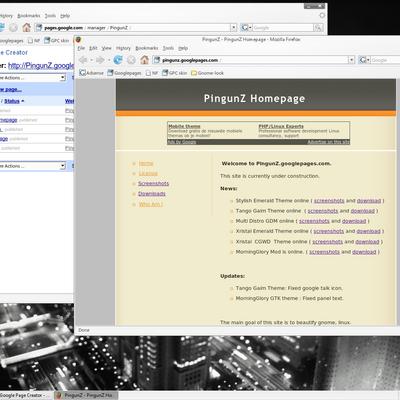The height and width of the screenshot is (400, 400).
Task: Open GPC skin bookmark in back window
Action: point(56,41)
